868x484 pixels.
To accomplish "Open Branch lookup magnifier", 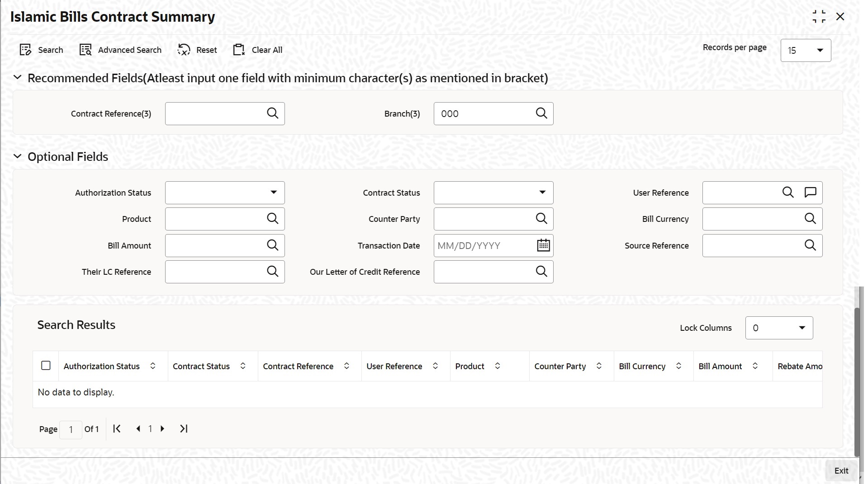I will (x=541, y=113).
